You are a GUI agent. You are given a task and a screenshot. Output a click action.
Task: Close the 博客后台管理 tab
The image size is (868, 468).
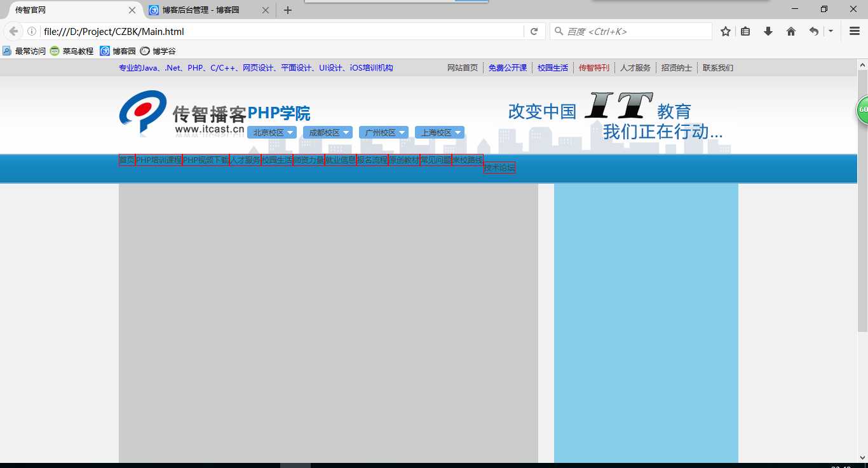pyautogui.click(x=266, y=10)
